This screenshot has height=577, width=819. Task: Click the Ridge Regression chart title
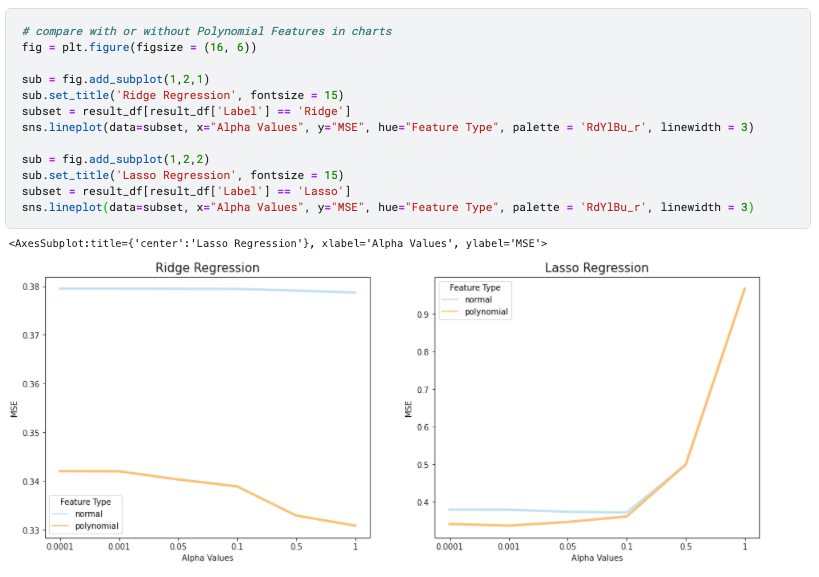coord(207,268)
